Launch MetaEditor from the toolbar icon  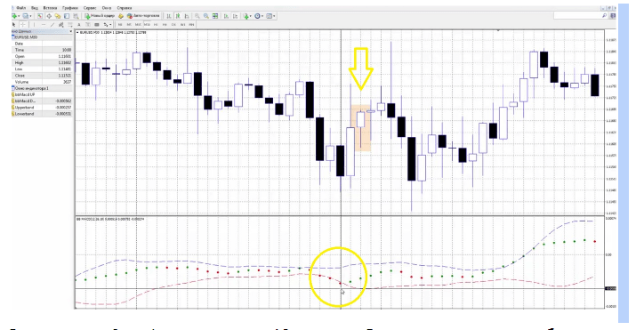(x=121, y=16)
